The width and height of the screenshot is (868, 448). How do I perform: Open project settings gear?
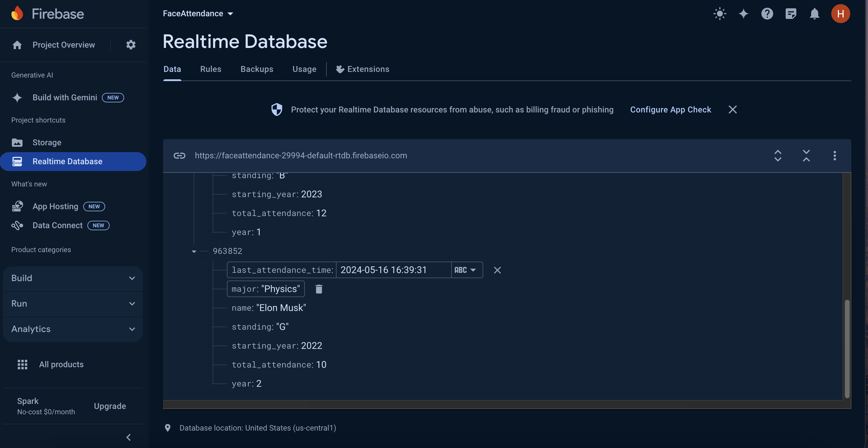pyautogui.click(x=131, y=44)
